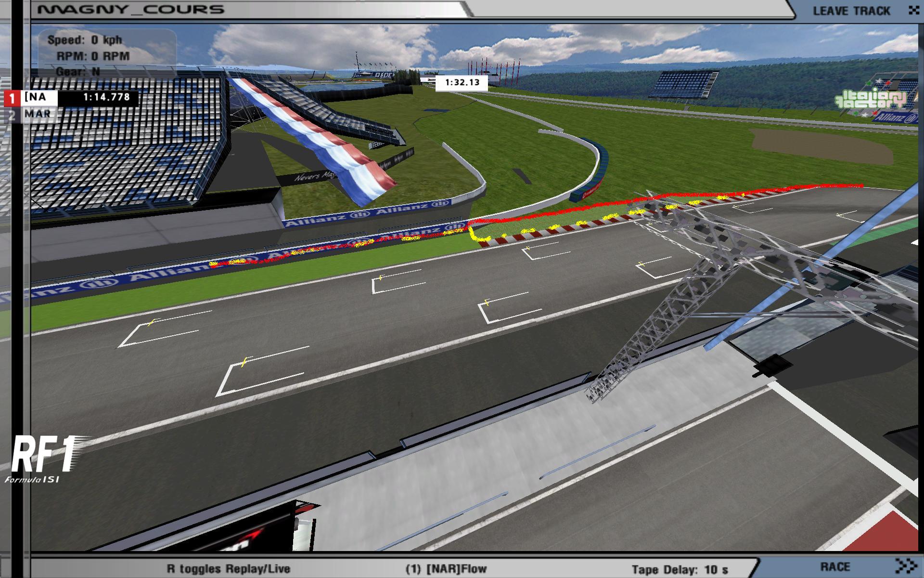
Task: Click the red position 1 badge
Action: click(12, 98)
